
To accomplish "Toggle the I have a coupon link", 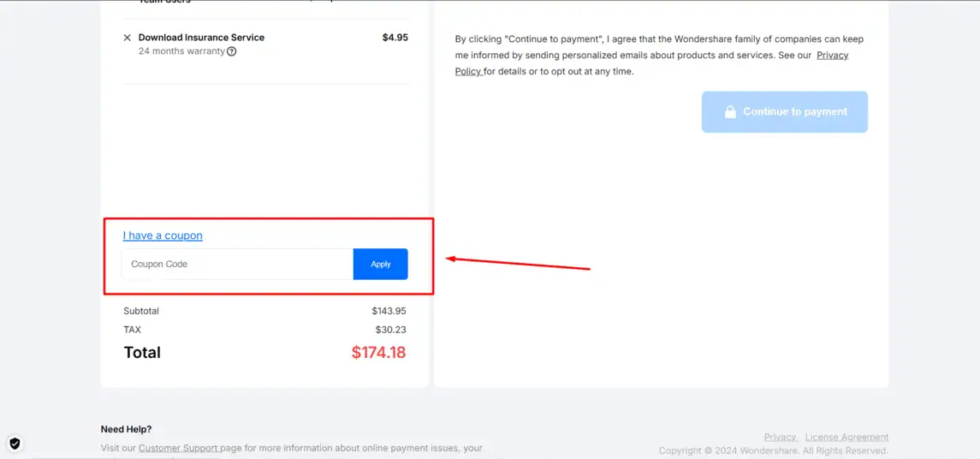I will 163,235.
